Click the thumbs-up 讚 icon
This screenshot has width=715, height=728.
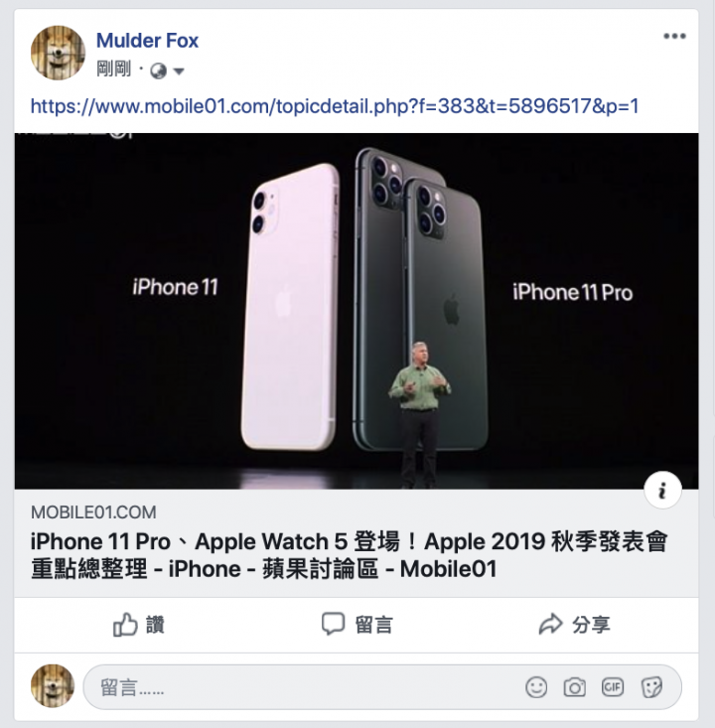pos(125,625)
